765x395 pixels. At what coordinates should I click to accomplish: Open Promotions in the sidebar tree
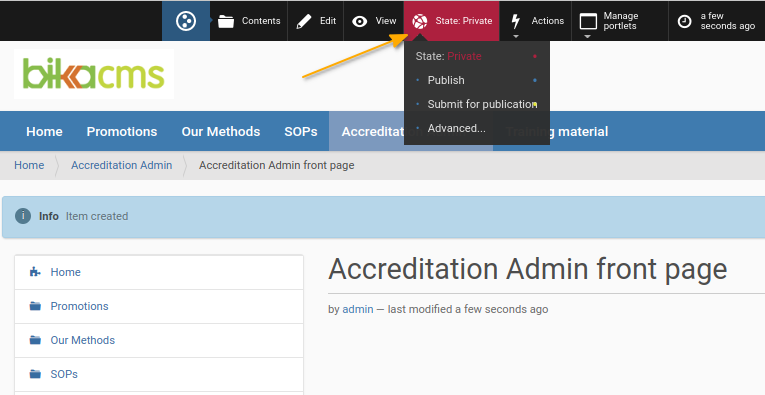click(x=80, y=306)
